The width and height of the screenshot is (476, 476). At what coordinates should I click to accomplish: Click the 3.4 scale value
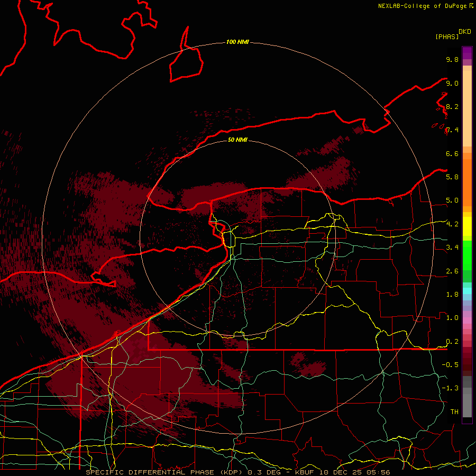click(x=452, y=247)
